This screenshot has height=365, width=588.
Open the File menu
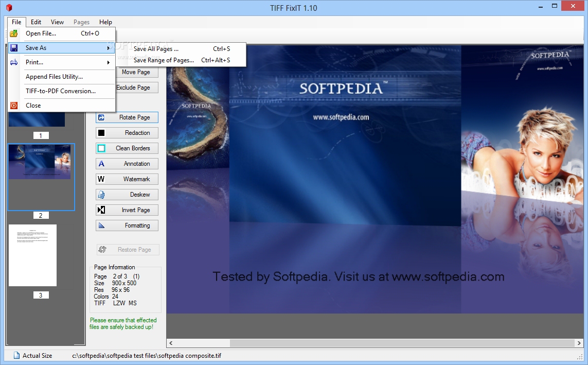16,22
